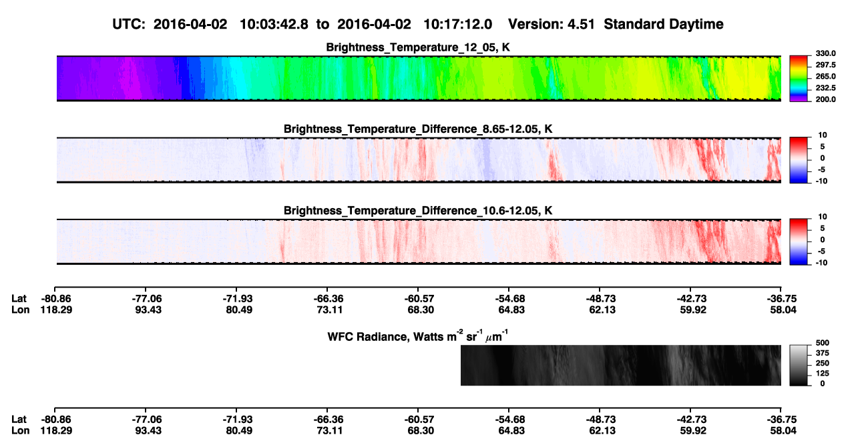Click 'Version: 4.51' in the header

[x=550, y=24]
